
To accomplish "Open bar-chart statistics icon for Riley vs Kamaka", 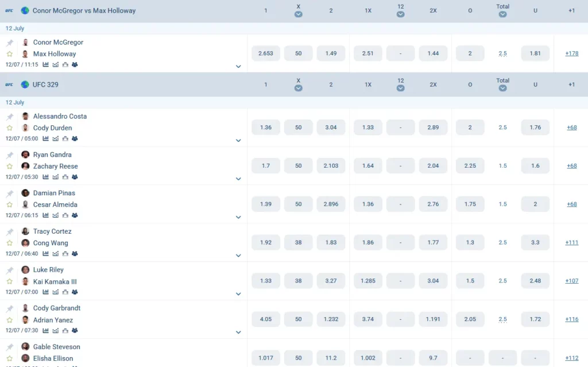I will [46, 292].
